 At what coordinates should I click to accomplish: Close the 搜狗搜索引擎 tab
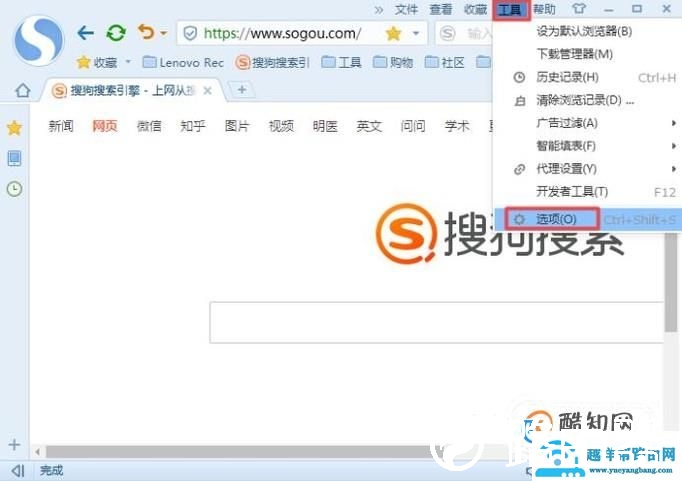click(207, 90)
